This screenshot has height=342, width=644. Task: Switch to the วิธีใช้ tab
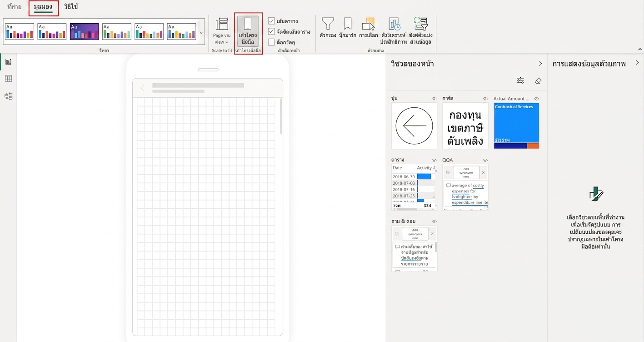(x=71, y=7)
